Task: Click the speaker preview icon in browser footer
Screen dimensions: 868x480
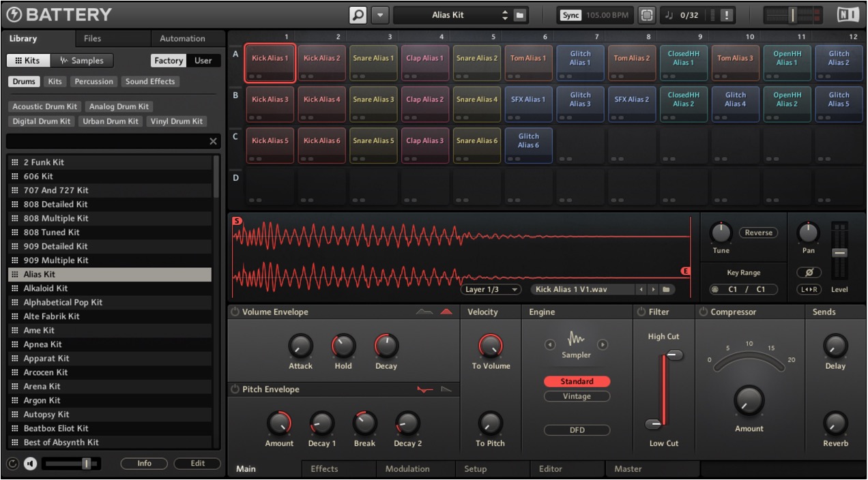Action: [30, 464]
